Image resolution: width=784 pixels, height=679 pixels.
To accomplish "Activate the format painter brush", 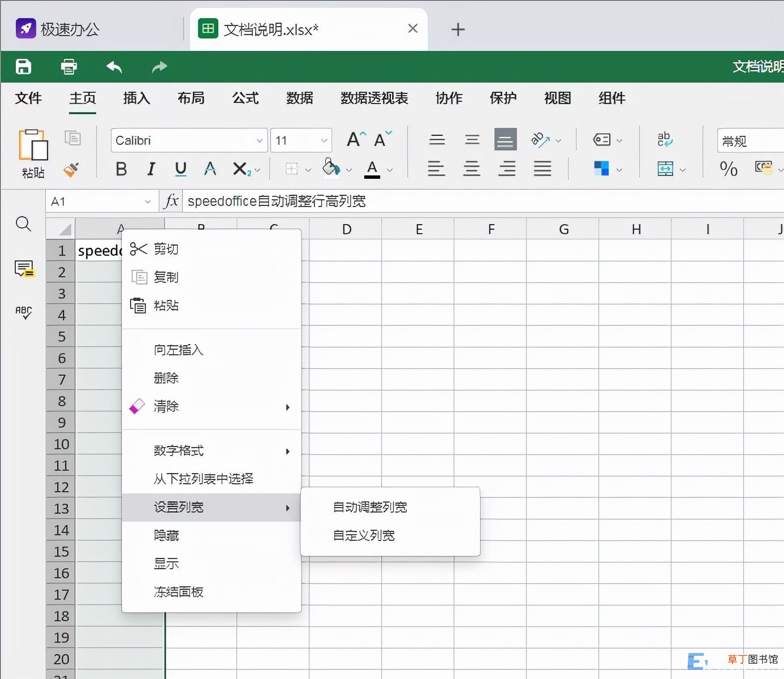I will pos(71,169).
